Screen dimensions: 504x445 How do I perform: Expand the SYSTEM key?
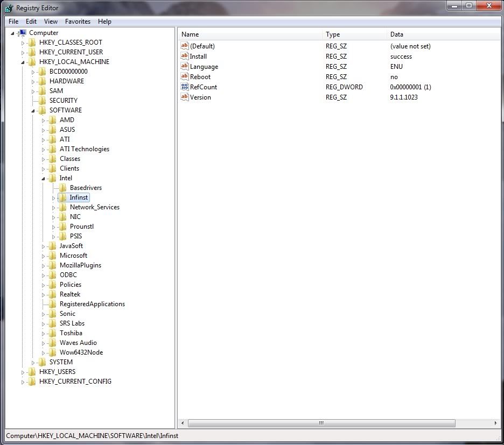click(33, 363)
